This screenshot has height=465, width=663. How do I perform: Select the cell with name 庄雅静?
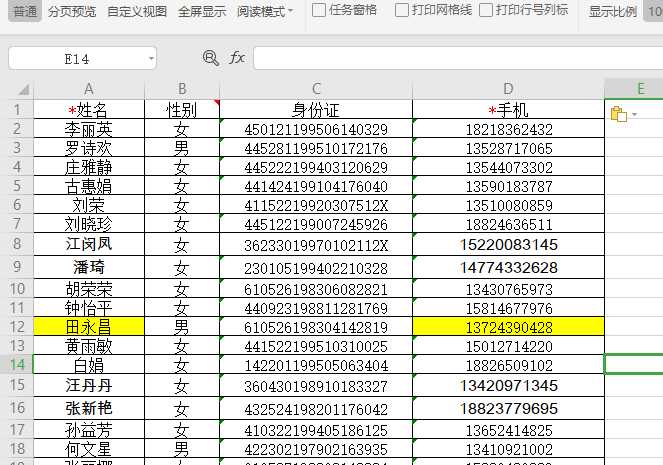(89, 167)
